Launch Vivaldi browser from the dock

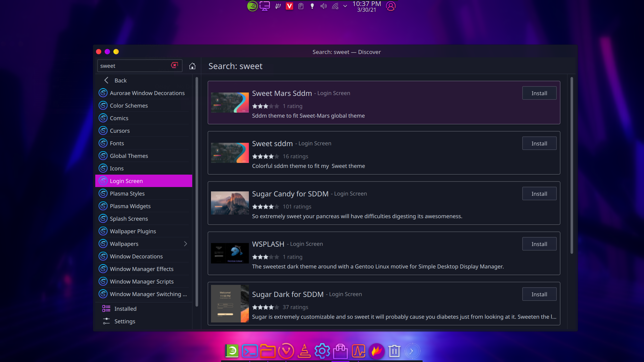[x=286, y=351]
